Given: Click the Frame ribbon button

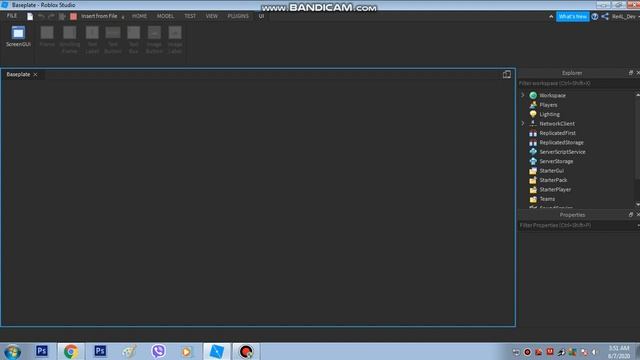Looking at the screenshot, I should [47, 36].
